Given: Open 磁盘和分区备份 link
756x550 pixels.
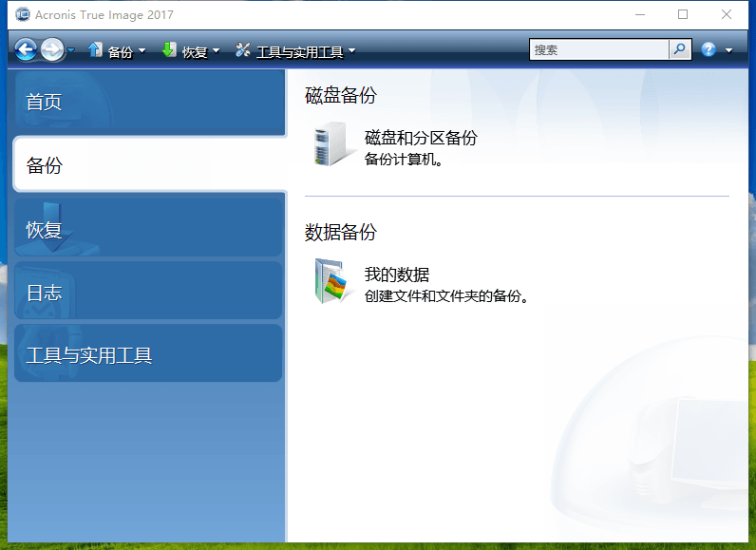Looking at the screenshot, I should (421, 138).
